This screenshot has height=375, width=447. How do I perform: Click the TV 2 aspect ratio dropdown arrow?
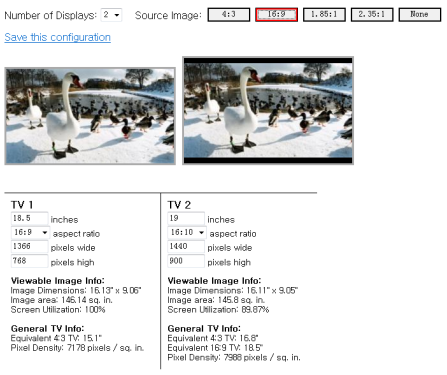pos(201,232)
